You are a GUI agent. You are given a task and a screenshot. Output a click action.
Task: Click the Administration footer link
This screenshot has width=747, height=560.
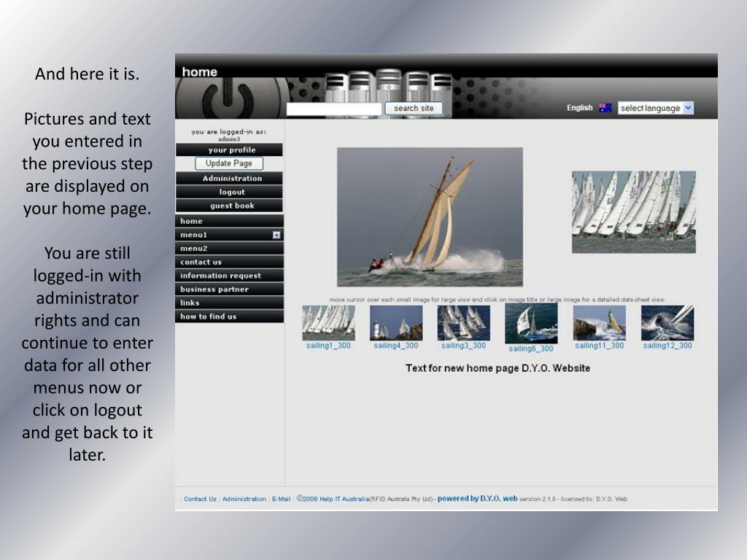(244, 499)
